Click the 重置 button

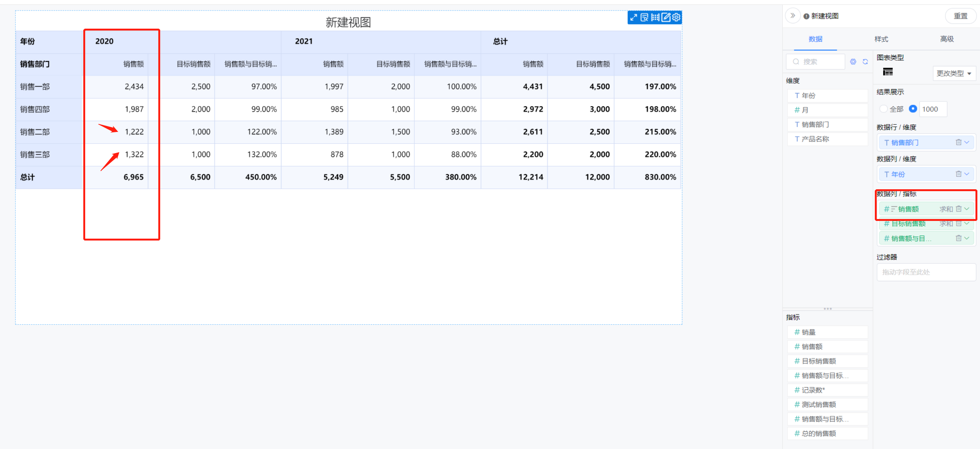pos(960,16)
